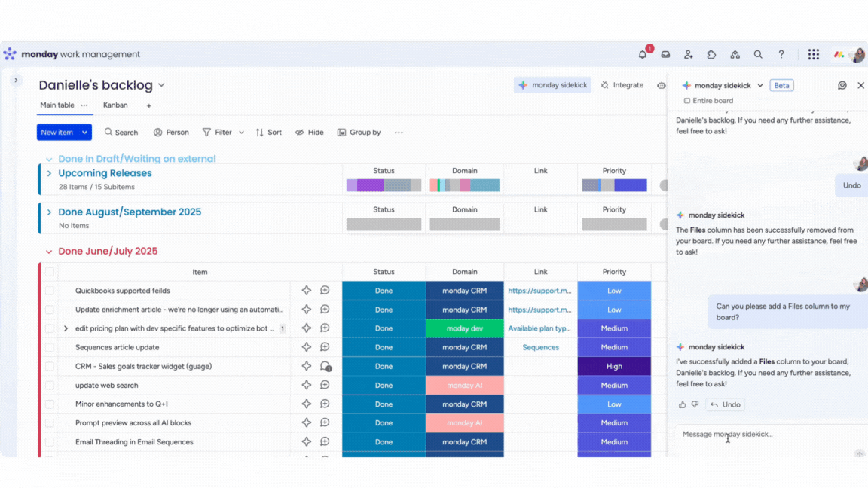Open the New item dropdown arrow
868x488 pixels.
[x=84, y=133]
